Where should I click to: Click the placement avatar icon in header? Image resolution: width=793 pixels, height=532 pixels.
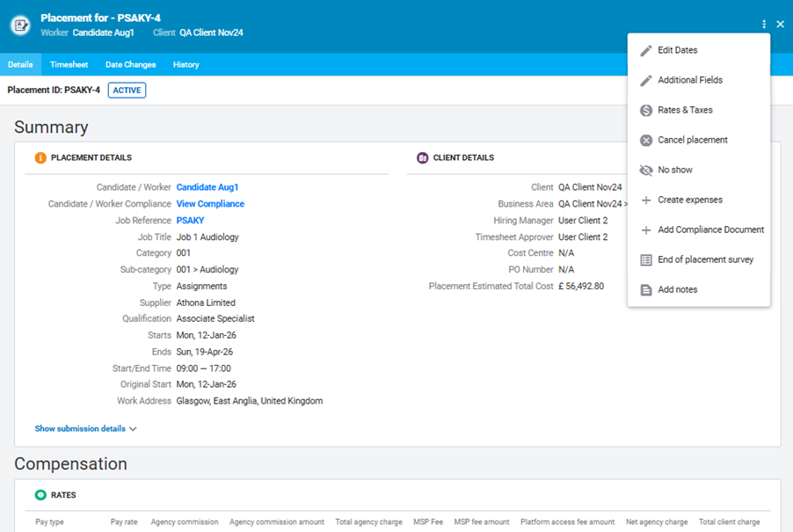(x=21, y=25)
